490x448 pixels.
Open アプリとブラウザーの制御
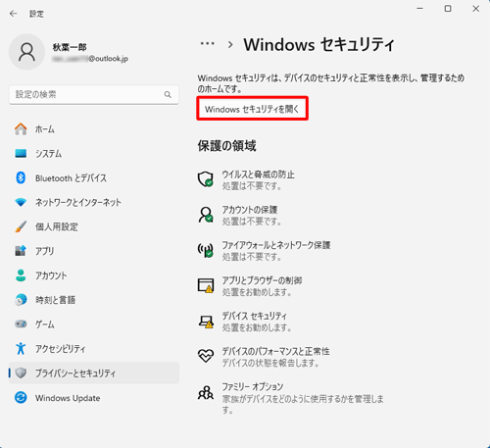(262, 286)
